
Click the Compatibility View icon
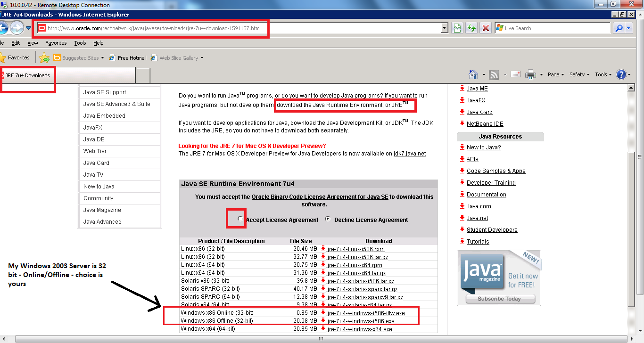[456, 28]
